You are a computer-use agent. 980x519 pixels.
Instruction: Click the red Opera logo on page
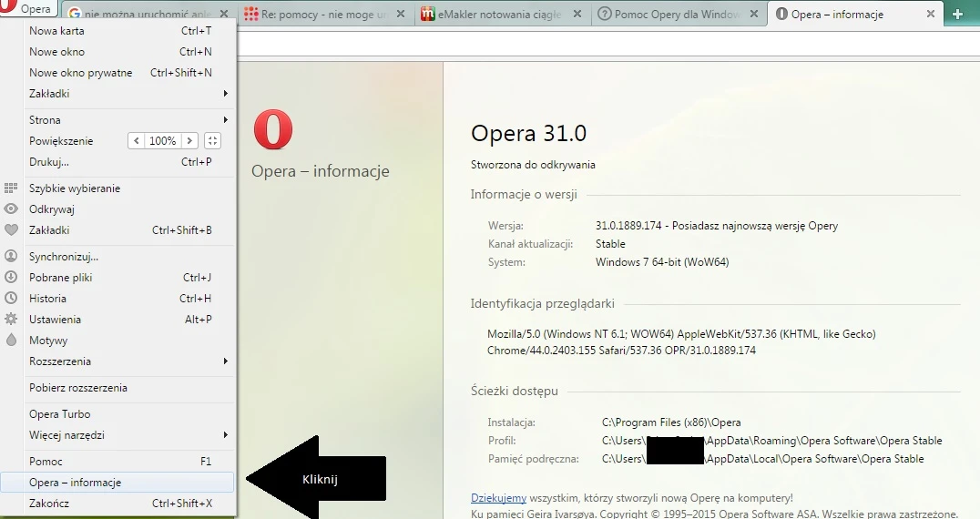[273, 129]
